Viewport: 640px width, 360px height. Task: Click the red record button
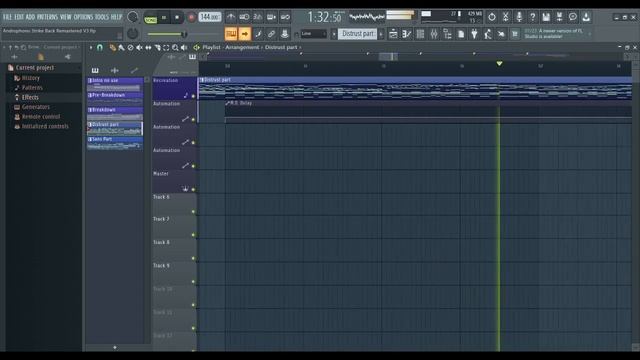click(191, 18)
